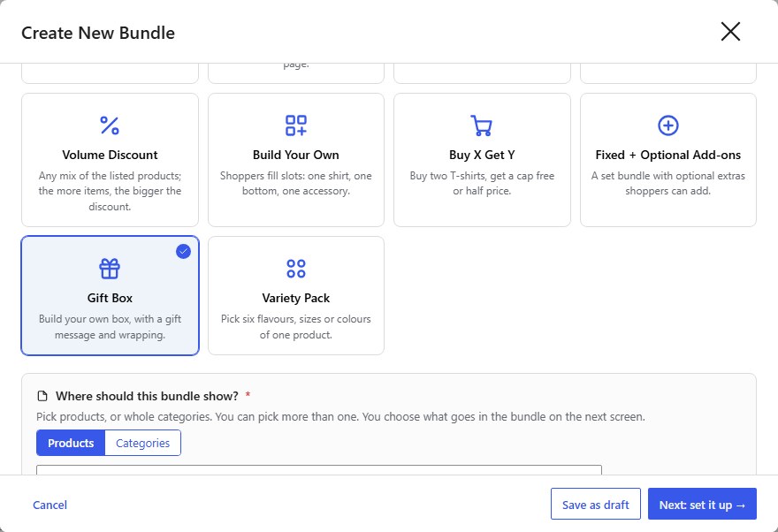778x532 pixels.
Task: Click the Volume Discount percent icon
Action: click(x=110, y=125)
